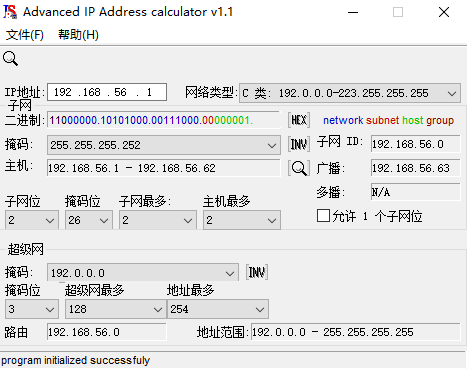Click the blue 'network' legend text
This screenshot has height=369, width=467.
click(343, 120)
